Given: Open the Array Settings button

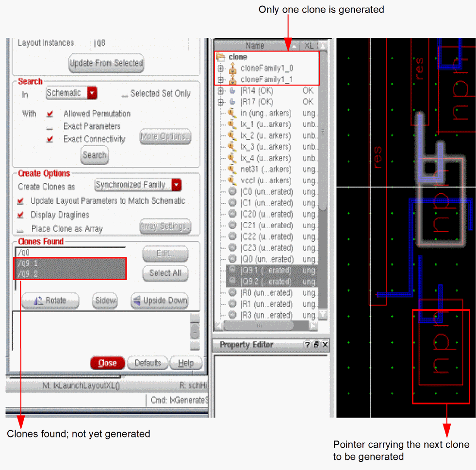Looking at the screenshot, I should pyautogui.click(x=165, y=226).
